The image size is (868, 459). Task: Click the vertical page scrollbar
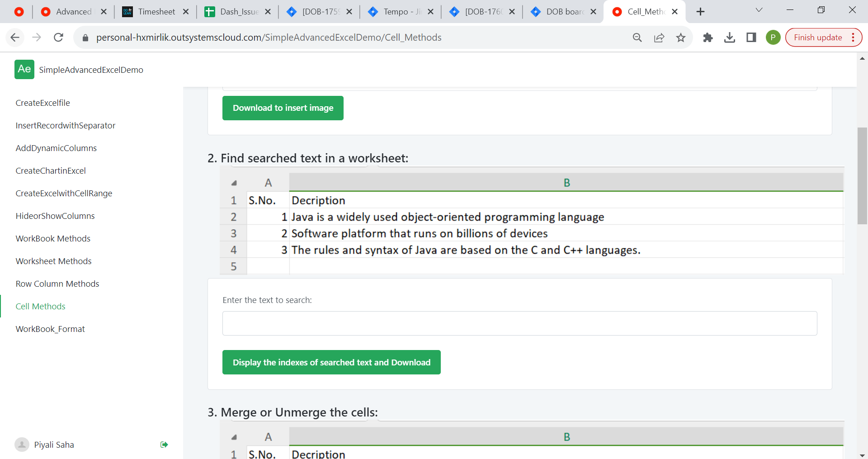(862, 176)
